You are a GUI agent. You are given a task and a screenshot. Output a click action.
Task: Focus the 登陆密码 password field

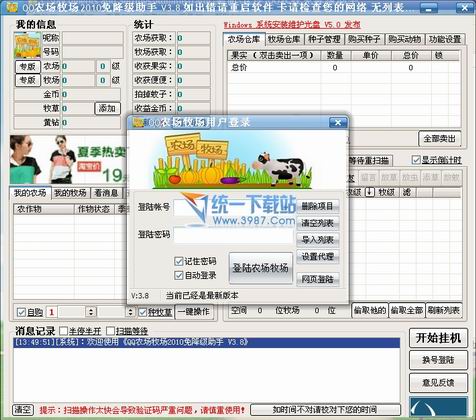pos(233,235)
